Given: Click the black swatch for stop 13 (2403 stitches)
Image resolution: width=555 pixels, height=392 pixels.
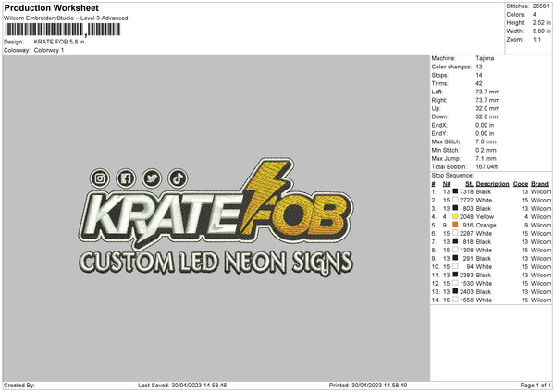Looking at the screenshot, I should [x=455, y=291].
